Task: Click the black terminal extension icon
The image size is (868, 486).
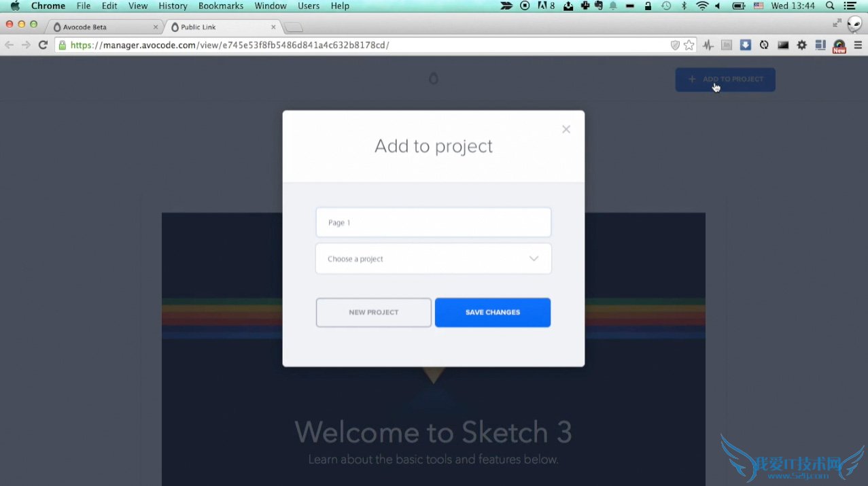Action: pos(783,45)
